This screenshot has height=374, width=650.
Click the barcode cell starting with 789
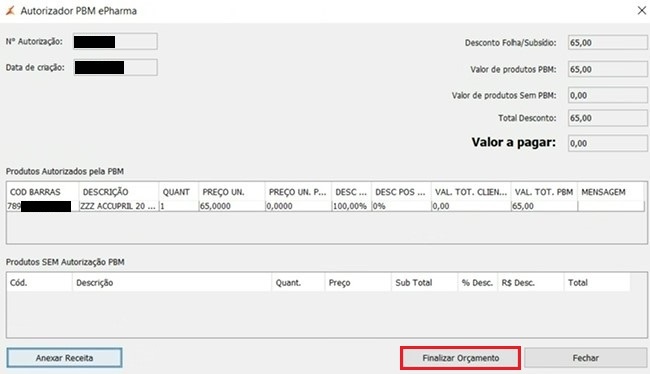coord(43,206)
